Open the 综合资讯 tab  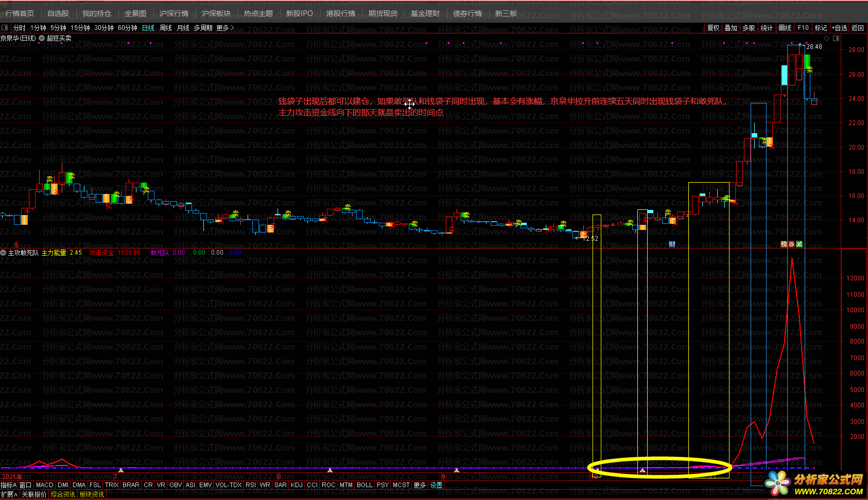pos(63,494)
